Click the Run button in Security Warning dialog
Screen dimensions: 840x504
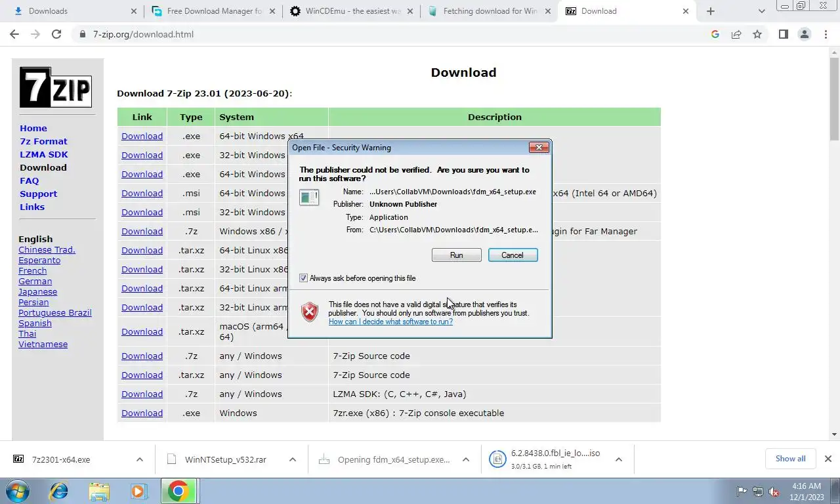click(x=456, y=255)
